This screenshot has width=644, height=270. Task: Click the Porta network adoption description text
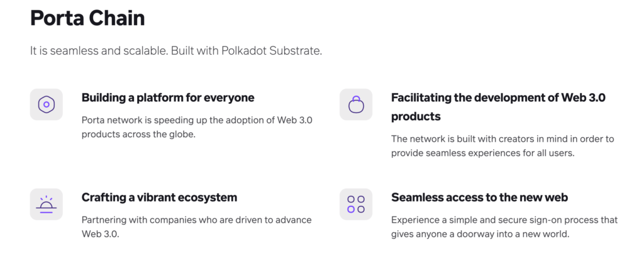click(x=199, y=127)
